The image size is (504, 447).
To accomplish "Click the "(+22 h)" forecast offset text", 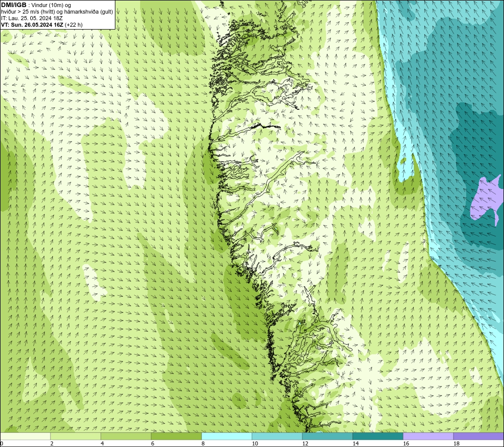I will 74,25.
